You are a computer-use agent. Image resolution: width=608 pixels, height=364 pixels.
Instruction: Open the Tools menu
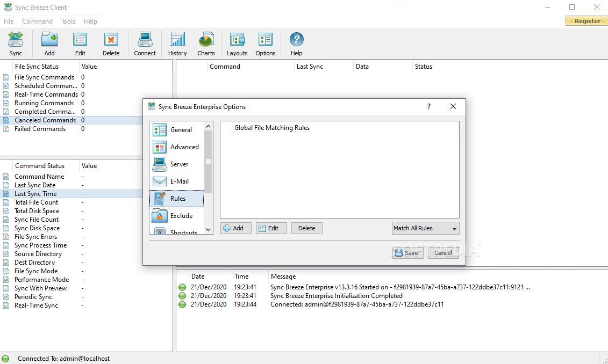[x=68, y=21]
